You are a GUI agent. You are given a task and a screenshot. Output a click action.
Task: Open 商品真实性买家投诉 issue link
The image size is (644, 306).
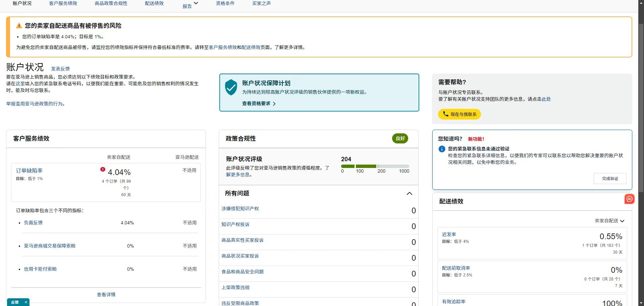coord(243,240)
